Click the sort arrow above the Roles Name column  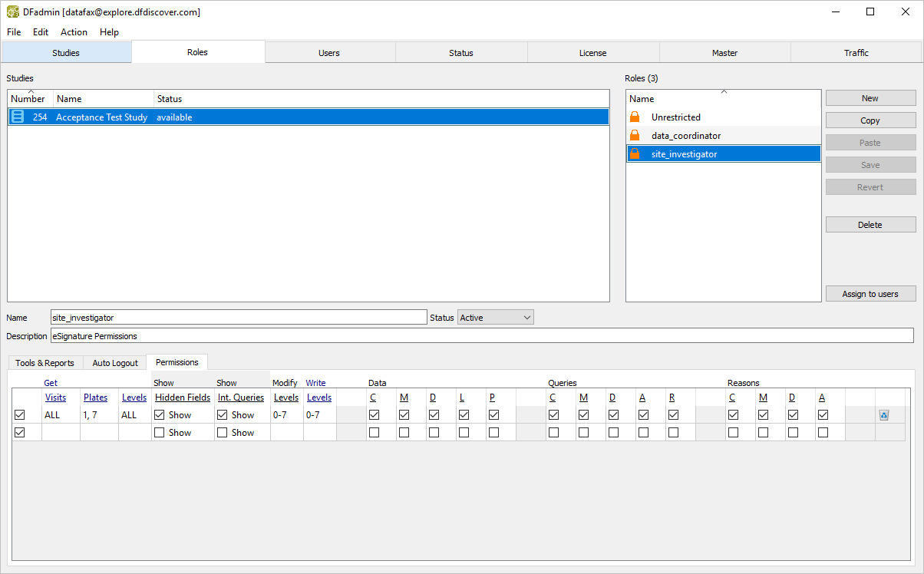pos(723,92)
